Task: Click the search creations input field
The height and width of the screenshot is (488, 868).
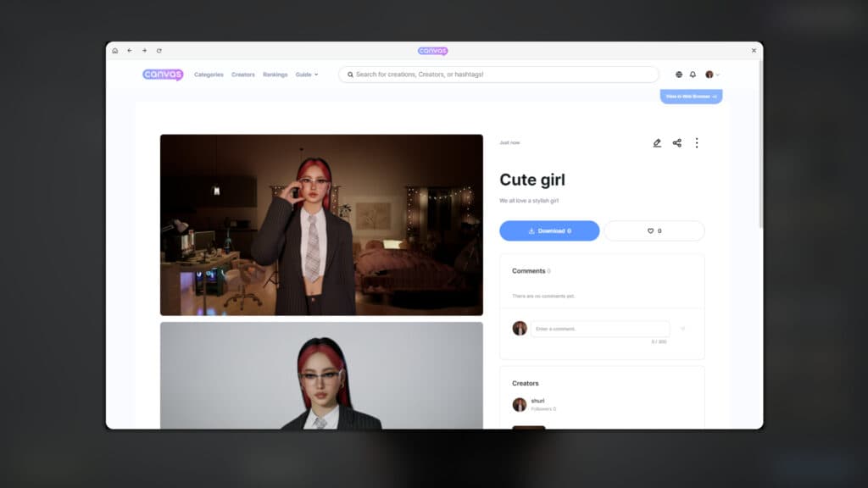Action: click(x=500, y=75)
